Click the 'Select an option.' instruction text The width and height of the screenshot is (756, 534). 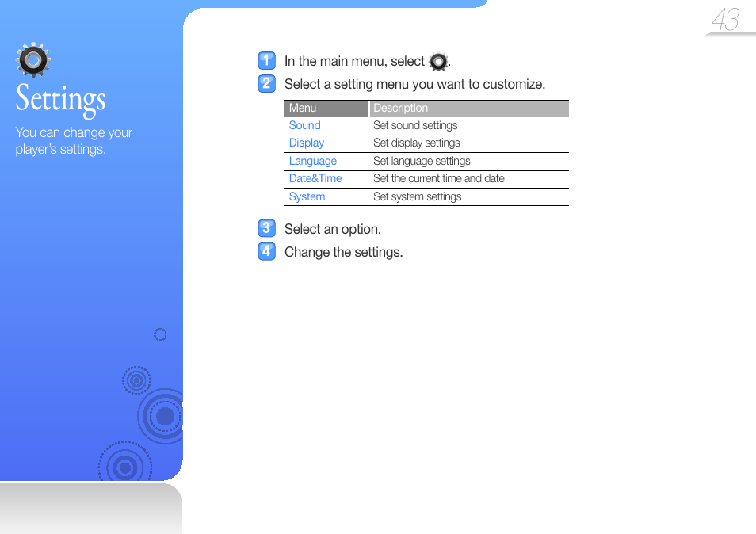pyautogui.click(x=333, y=229)
